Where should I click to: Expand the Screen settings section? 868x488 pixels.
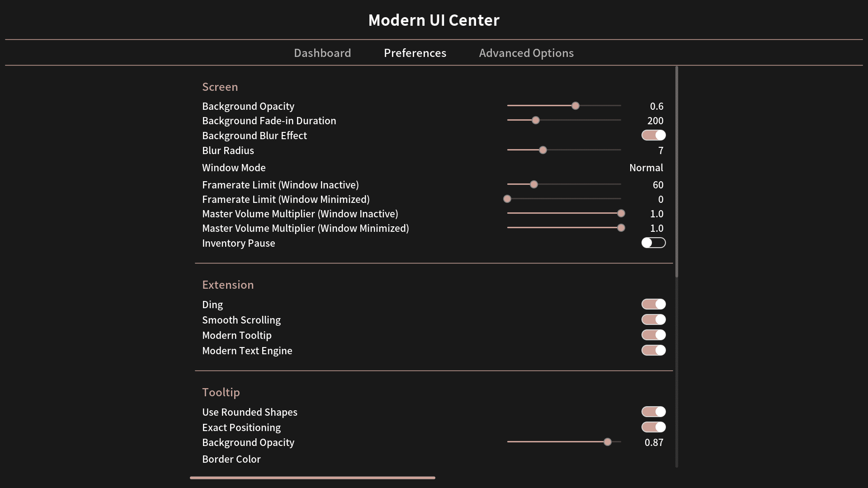coord(219,86)
